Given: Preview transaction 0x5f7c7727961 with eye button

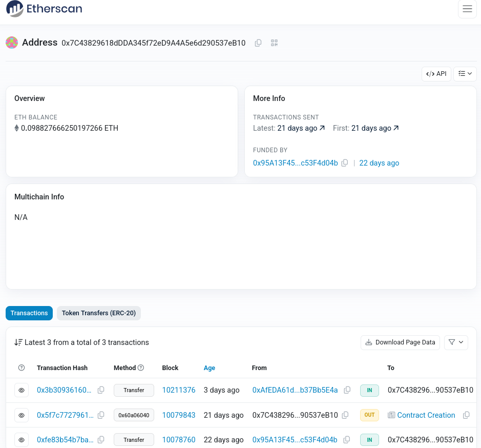Looking at the screenshot, I should point(22,416).
